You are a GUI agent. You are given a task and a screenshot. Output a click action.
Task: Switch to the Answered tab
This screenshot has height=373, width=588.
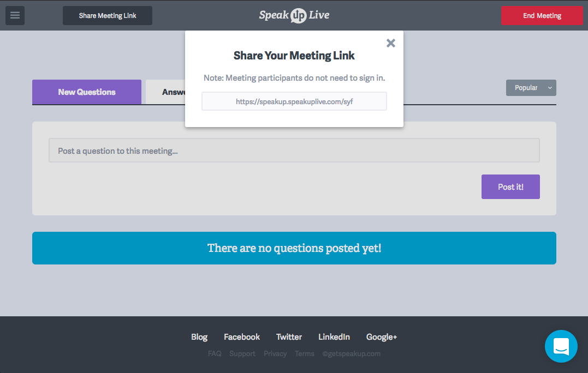[x=165, y=92]
